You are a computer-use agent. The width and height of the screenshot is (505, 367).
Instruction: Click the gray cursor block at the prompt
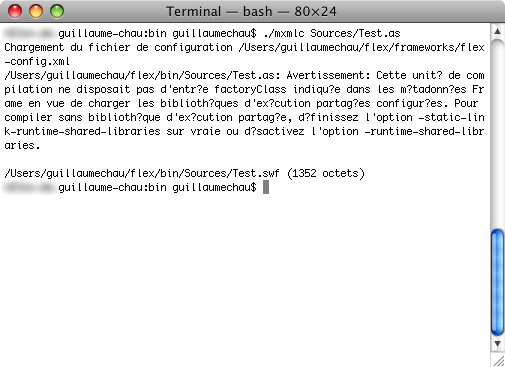tap(266, 187)
